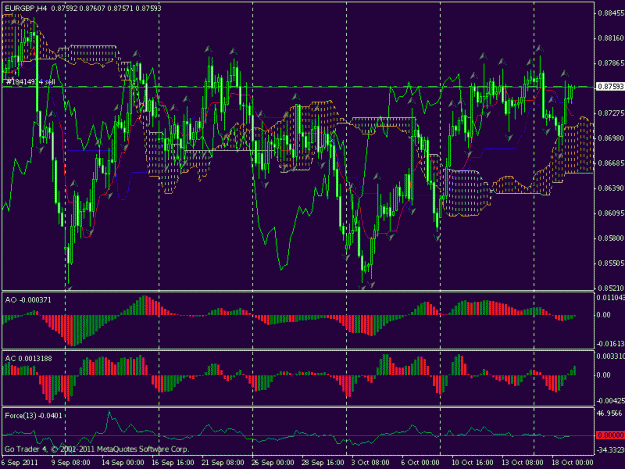This screenshot has height=469, width=625.
Task: Click the -0.00425 AC scale label
Action: coord(611,401)
